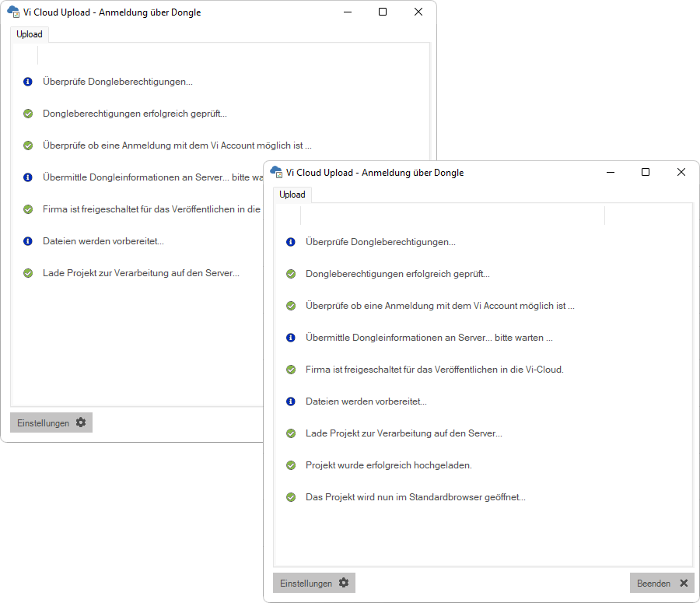Click the green check beside "Projekt wurde erfolgreich hochgeladen"
700x603 pixels.
[291, 465]
